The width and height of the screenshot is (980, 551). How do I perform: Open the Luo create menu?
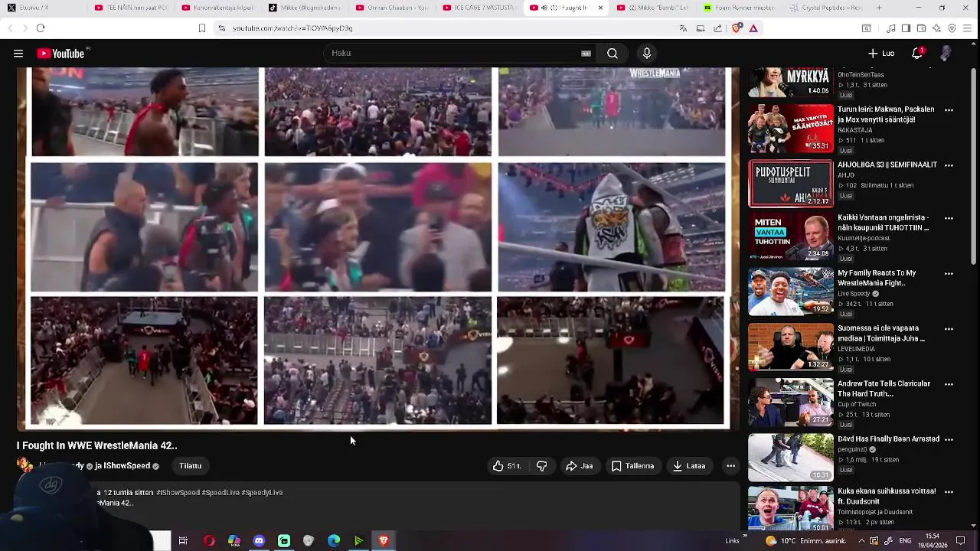click(881, 54)
